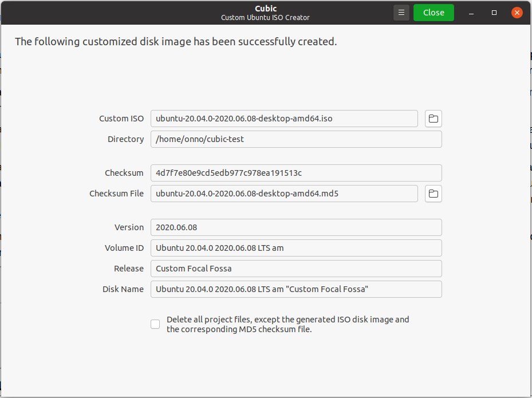Minimize the Cubic window
The height and width of the screenshot is (398, 532).
[472, 13]
